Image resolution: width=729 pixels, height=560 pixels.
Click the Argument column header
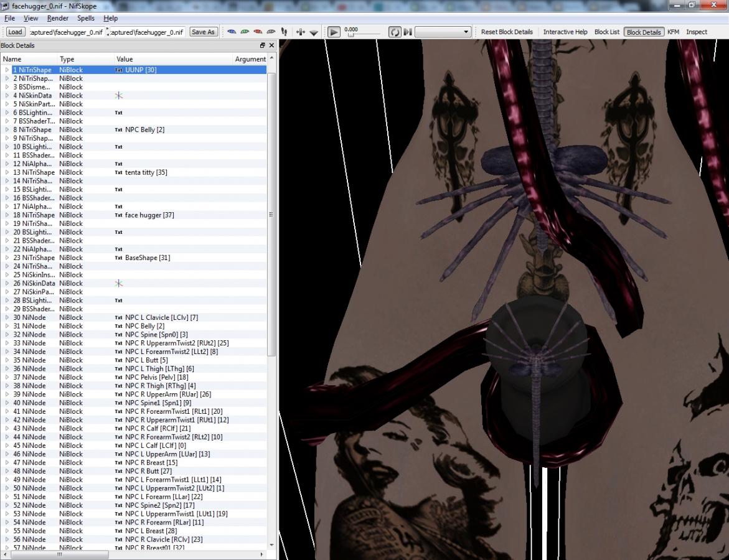click(250, 59)
